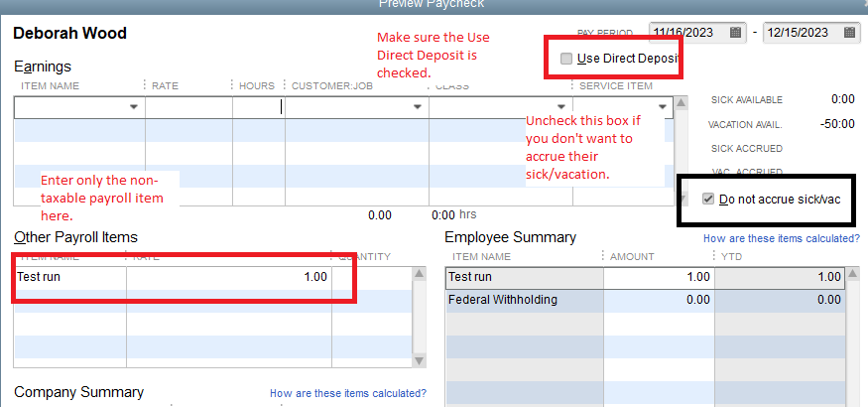Open Company Summary 'How are these items calculated?'

pos(348,393)
